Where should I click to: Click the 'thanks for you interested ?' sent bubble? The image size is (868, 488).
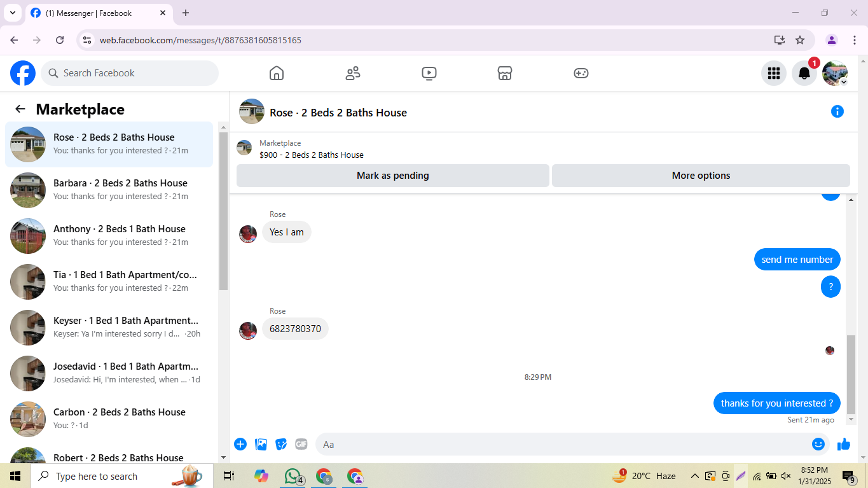[777, 403]
